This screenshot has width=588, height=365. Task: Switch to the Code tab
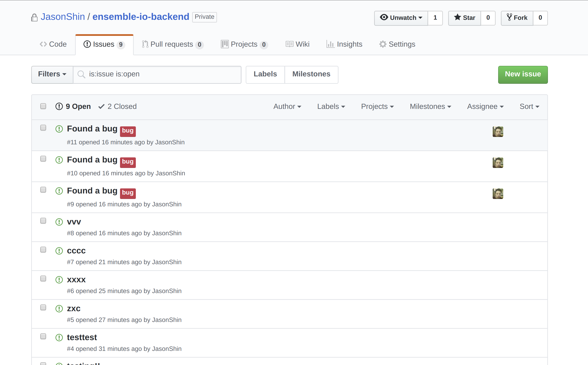pyautogui.click(x=53, y=45)
